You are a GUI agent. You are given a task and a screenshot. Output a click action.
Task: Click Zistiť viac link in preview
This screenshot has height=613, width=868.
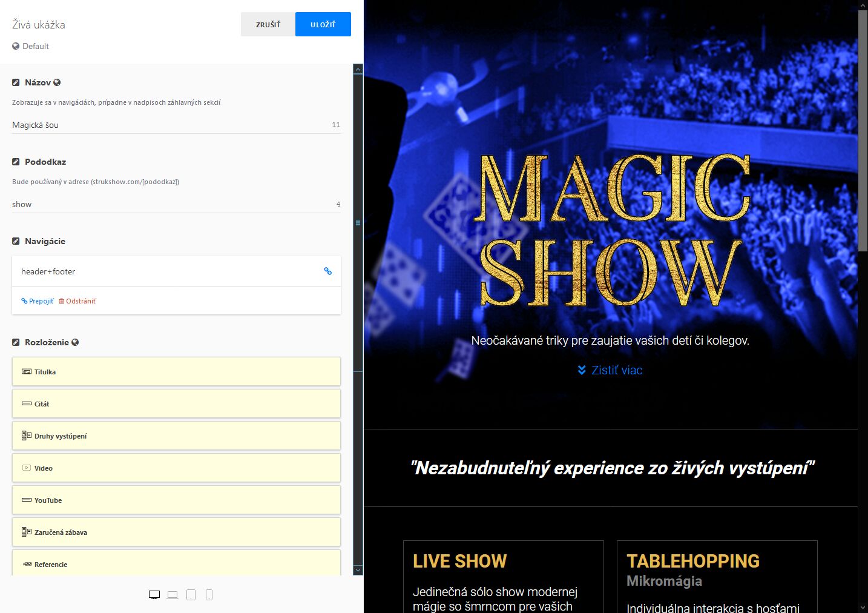pyautogui.click(x=610, y=370)
